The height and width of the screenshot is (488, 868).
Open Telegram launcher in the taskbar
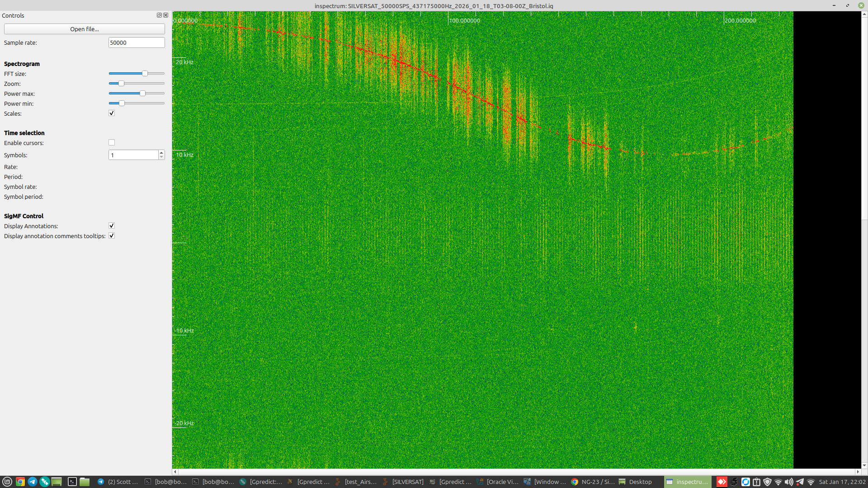click(x=32, y=482)
